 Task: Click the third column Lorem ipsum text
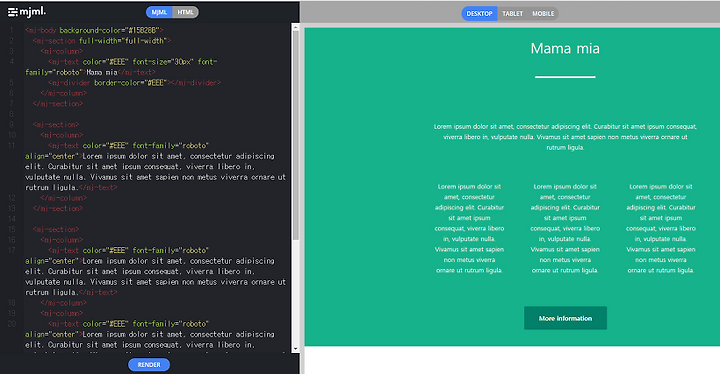pyautogui.click(x=661, y=228)
